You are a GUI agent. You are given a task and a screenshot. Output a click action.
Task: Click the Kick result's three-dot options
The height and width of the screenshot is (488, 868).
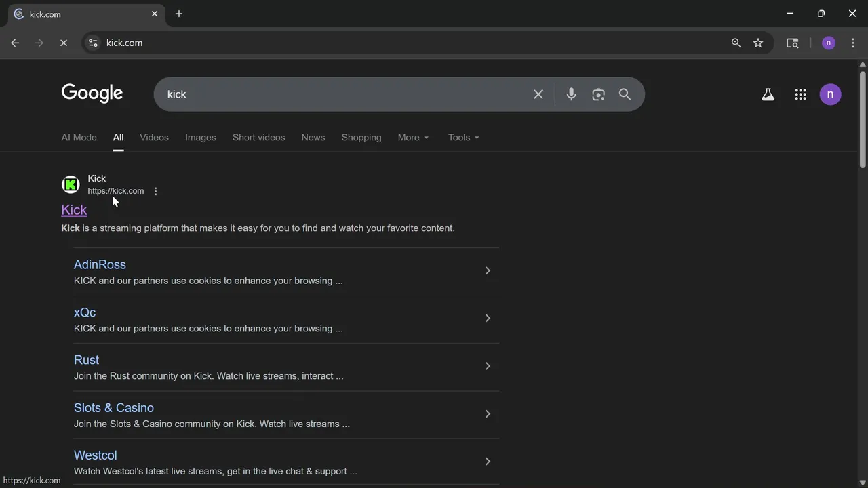155,191
